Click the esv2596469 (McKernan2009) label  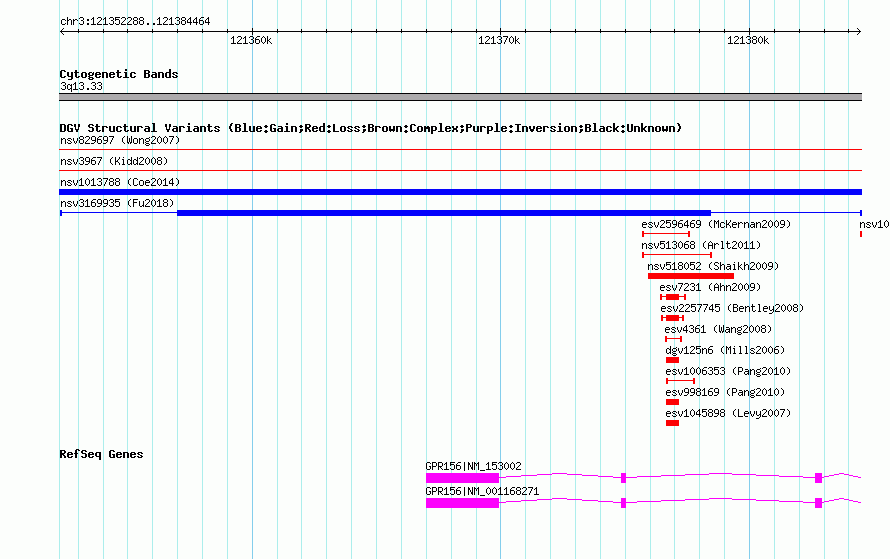(x=716, y=224)
